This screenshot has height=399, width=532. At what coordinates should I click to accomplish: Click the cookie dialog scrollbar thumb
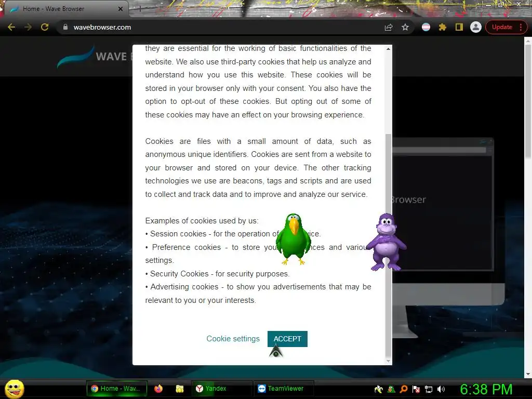pyautogui.click(x=389, y=246)
